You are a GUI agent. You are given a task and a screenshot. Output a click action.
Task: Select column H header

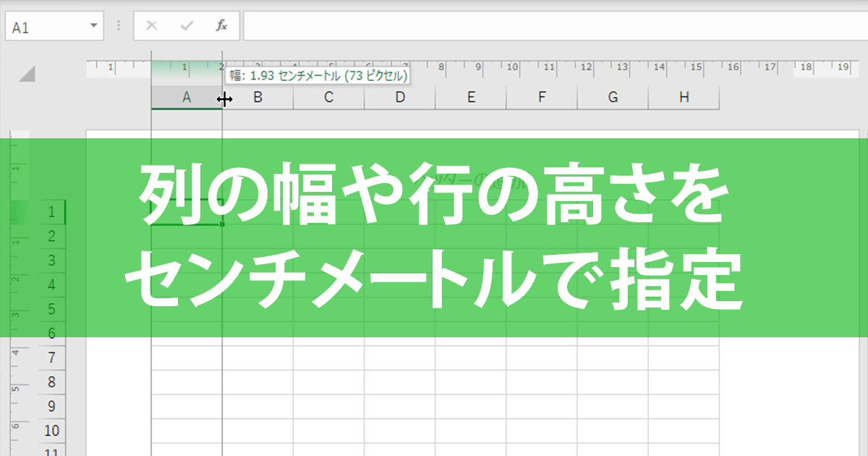click(684, 98)
